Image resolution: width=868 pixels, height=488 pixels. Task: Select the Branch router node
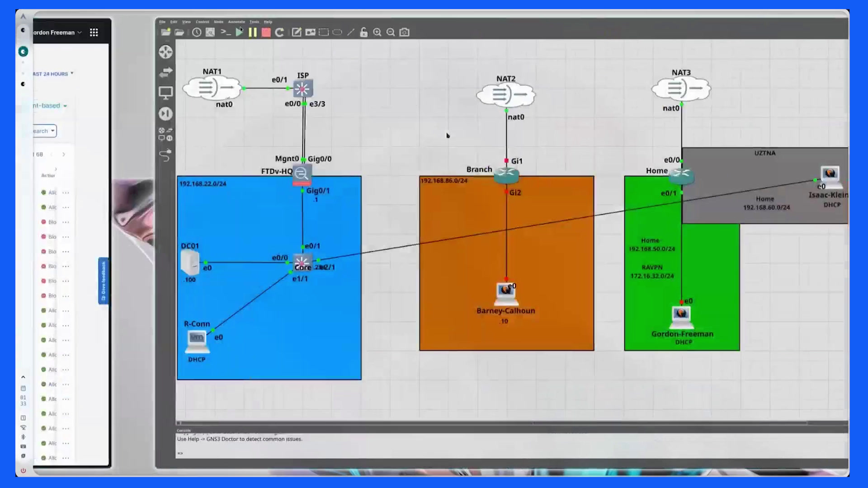coord(506,174)
